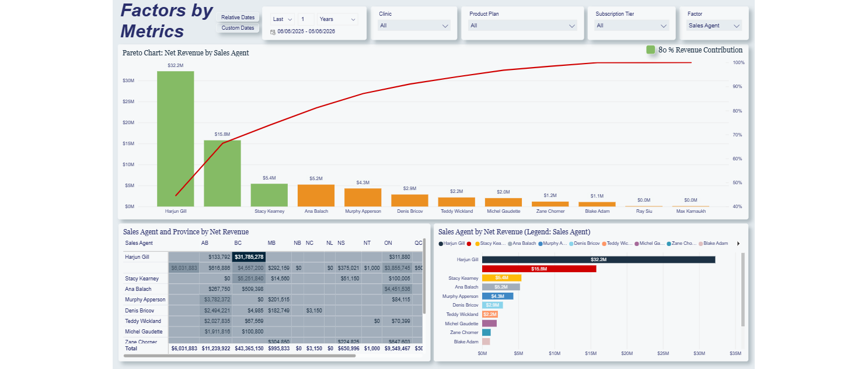This screenshot has width=868, height=369.
Task: Click the date range 06/06/2025 - 05/06/2026
Action: (x=306, y=31)
